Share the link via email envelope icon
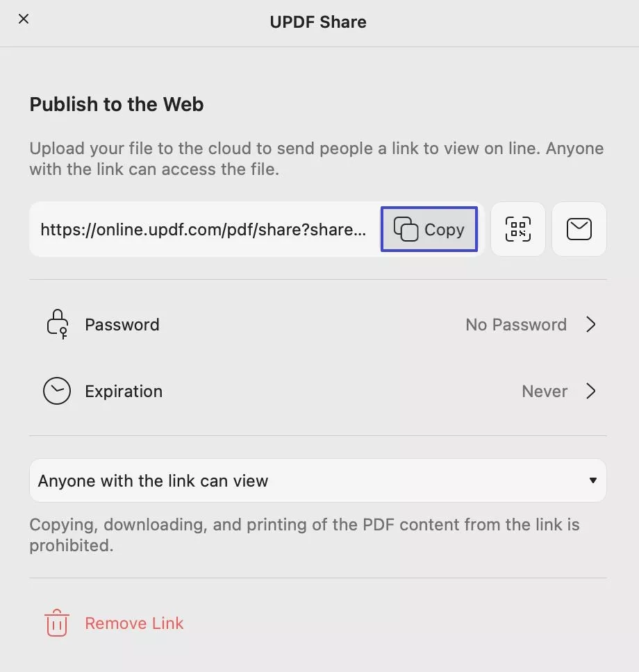The width and height of the screenshot is (639, 672). [579, 229]
